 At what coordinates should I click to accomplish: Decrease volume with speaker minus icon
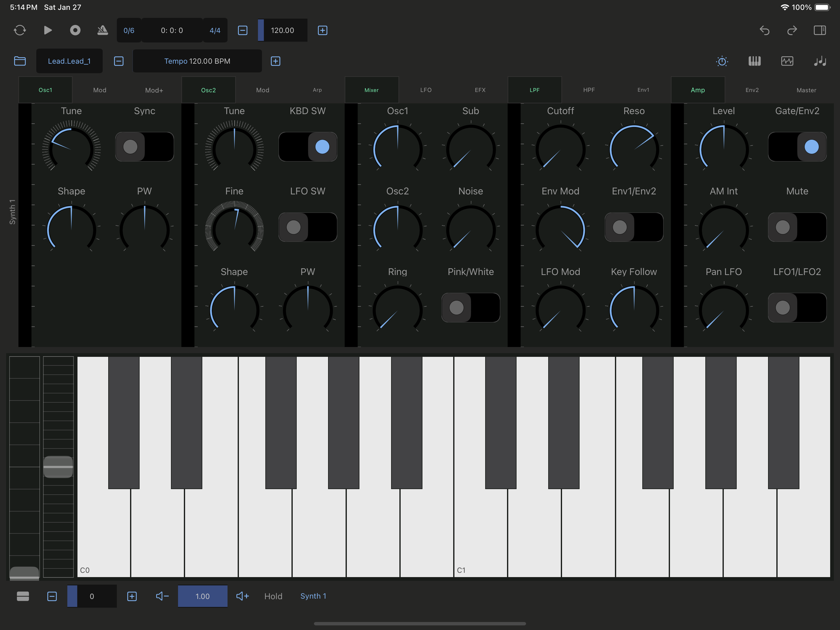coord(163,596)
